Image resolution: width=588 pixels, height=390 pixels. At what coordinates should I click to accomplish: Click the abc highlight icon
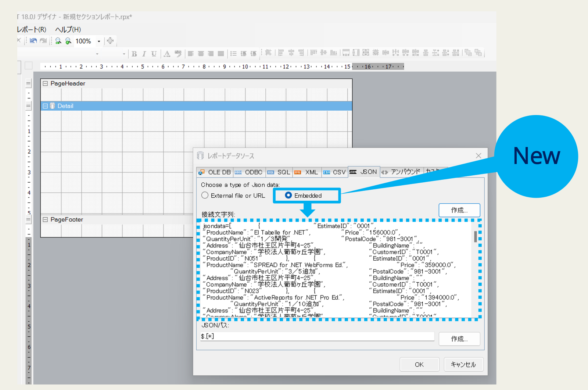point(178,53)
